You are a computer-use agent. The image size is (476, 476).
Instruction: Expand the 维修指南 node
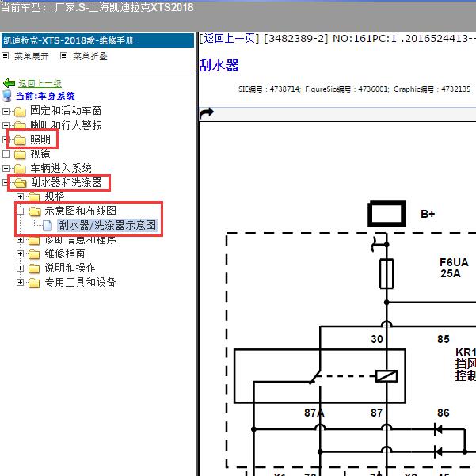(x=20, y=253)
